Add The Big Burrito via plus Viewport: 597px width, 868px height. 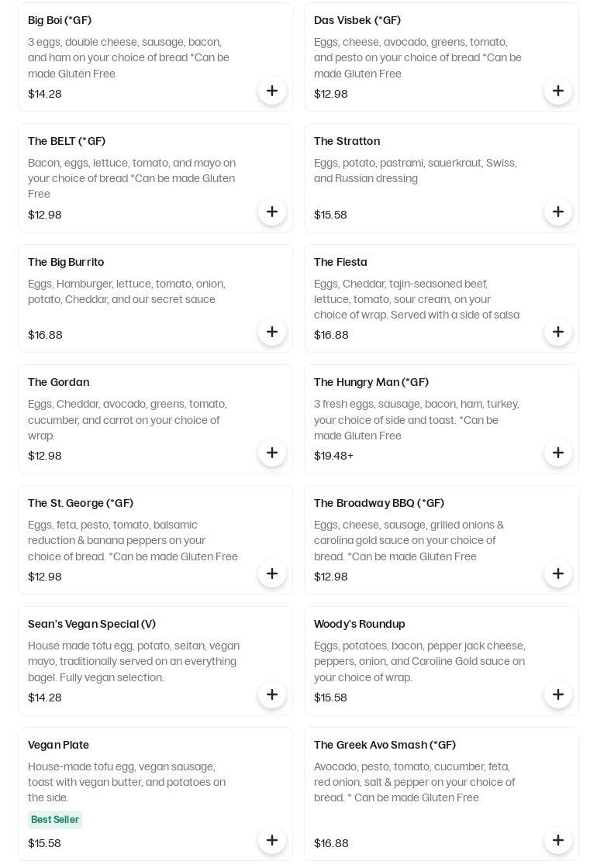coord(272,332)
